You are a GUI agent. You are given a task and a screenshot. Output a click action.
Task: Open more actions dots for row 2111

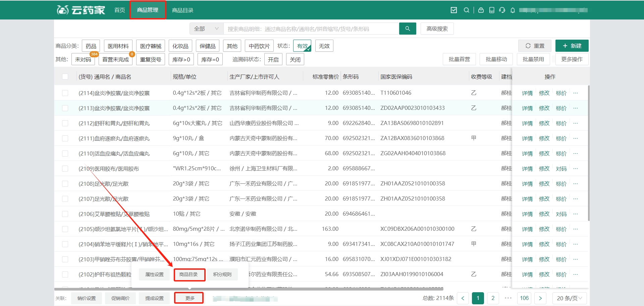(x=576, y=138)
